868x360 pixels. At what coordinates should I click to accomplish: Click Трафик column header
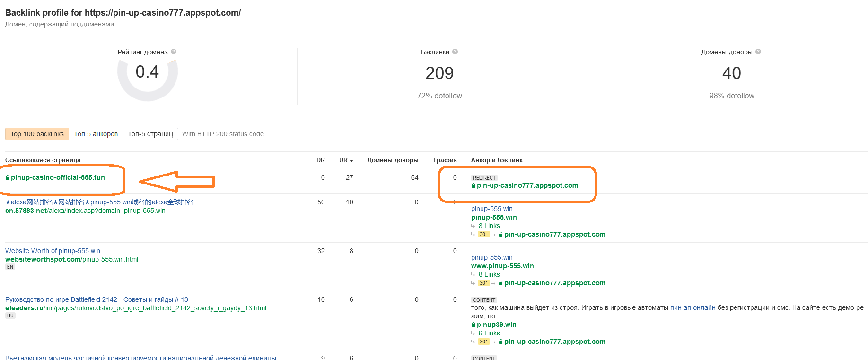pyautogui.click(x=445, y=160)
